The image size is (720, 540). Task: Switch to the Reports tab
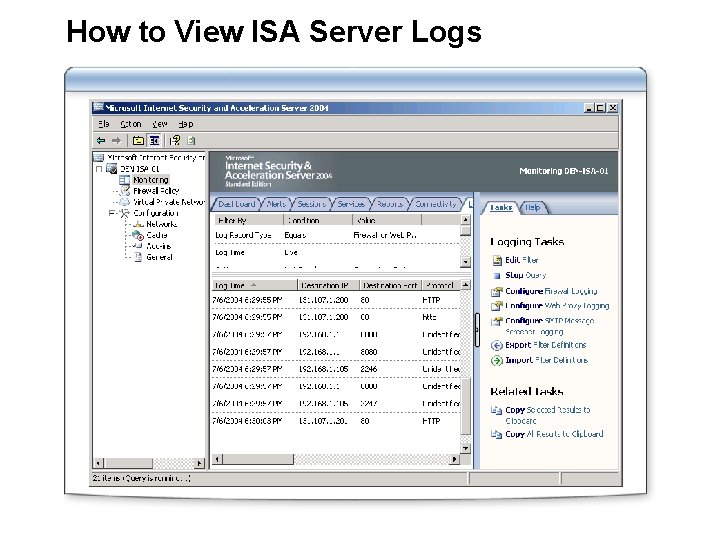389,204
